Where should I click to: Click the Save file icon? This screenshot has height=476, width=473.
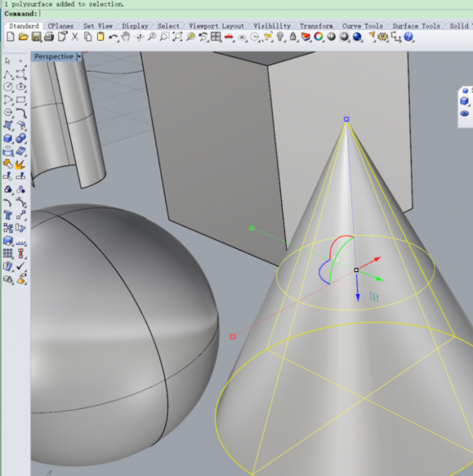click(x=36, y=37)
